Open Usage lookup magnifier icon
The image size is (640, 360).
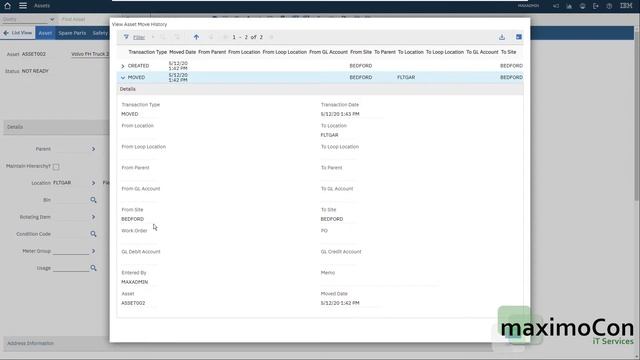coord(93,268)
